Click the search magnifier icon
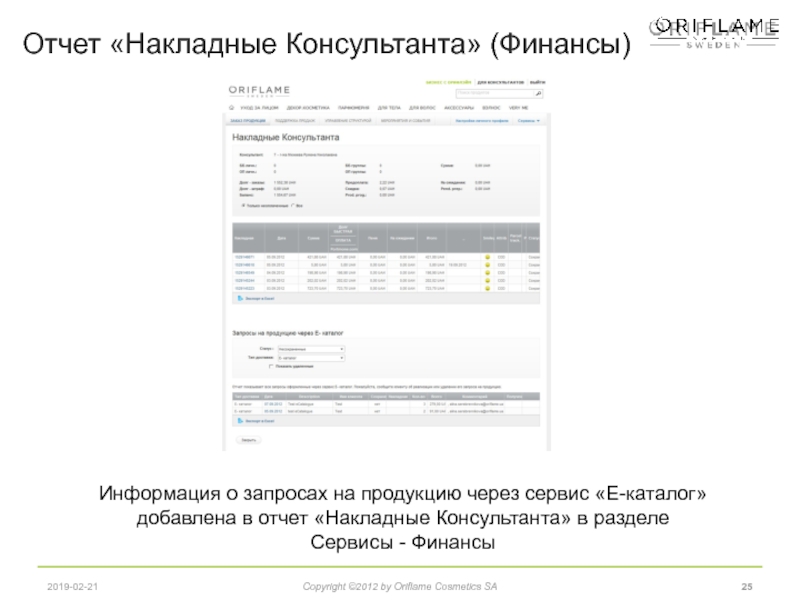Viewport: 800px width, 600px height. tap(538, 93)
